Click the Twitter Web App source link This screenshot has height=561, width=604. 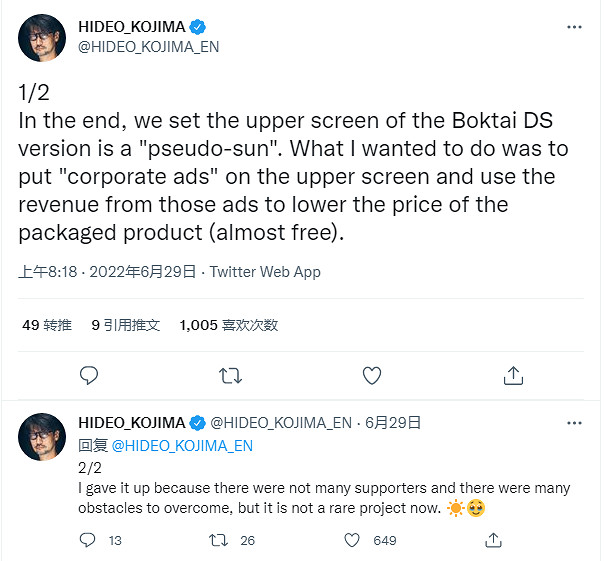tap(265, 272)
